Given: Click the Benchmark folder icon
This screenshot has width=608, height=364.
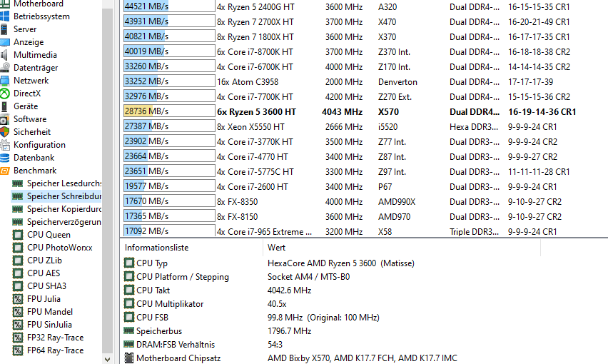Looking at the screenshot, I should point(5,171).
